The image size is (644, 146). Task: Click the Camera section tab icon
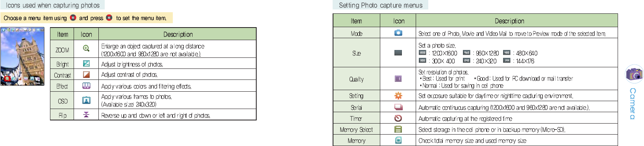point(634,74)
